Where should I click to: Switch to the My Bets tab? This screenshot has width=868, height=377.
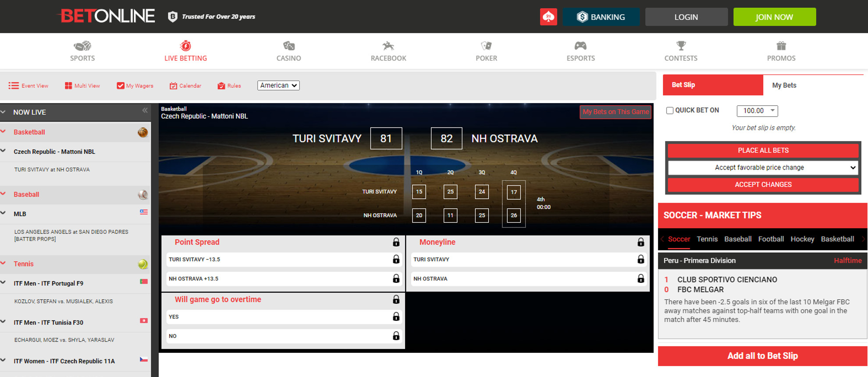tap(784, 85)
